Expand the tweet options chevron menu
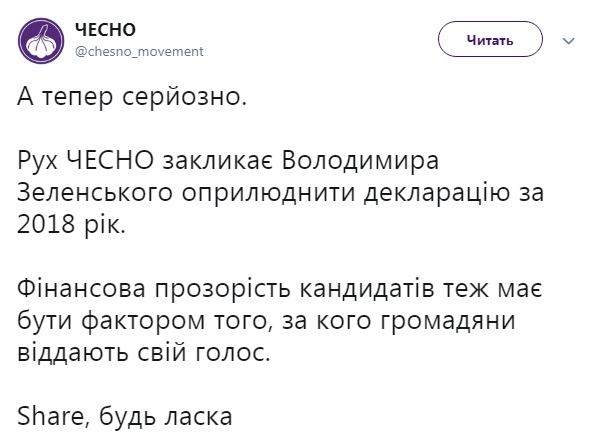596x433 pixels. (x=568, y=41)
